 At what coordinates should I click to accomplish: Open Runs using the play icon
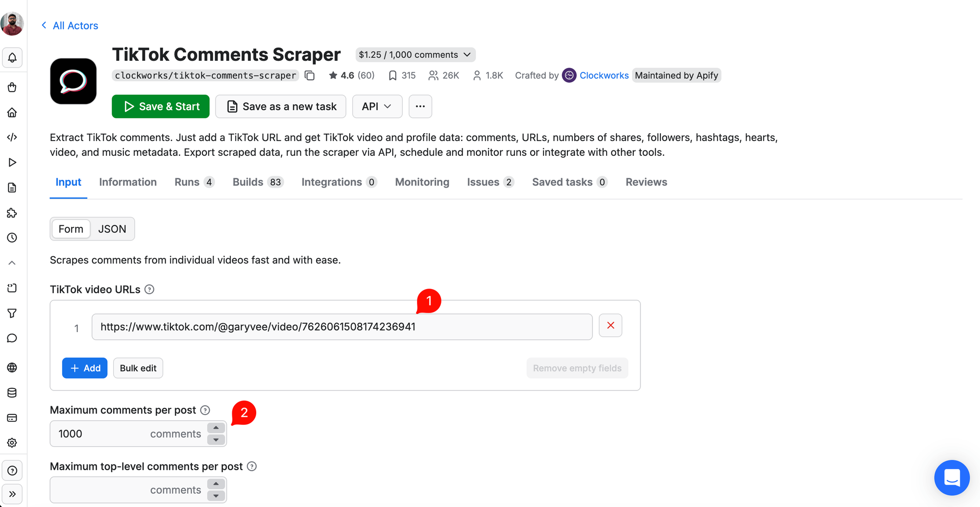click(x=13, y=162)
